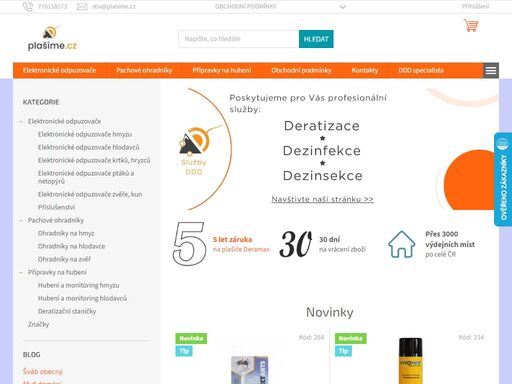
Task: Select Ohradníky na zvěř category
Action: tap(64, 259)
